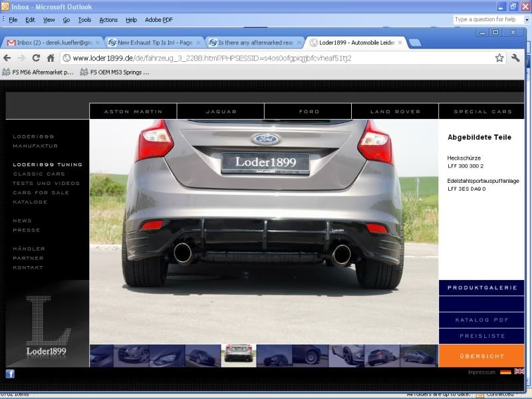This screenshot has width=532, height=399.
Task: Click Edelstahlsportauspuffanlage part text
Action: (483, 181)
